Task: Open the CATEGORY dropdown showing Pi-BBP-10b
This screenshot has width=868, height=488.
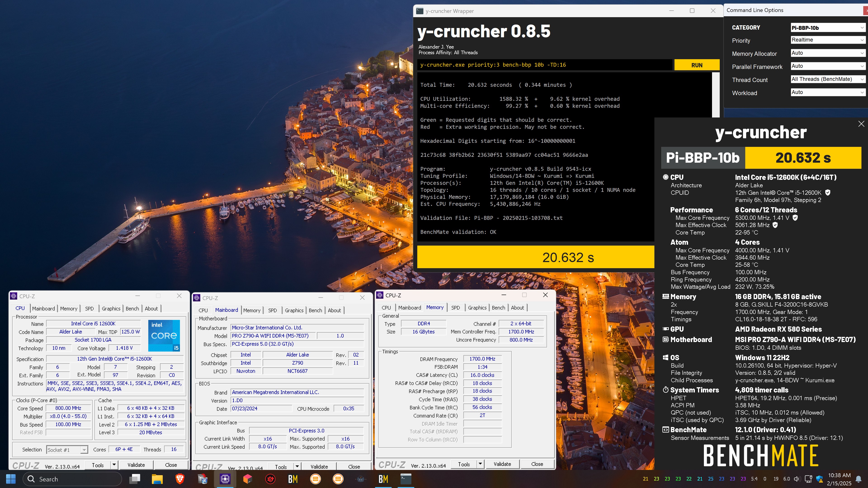Action: click(x=828, y=28)
